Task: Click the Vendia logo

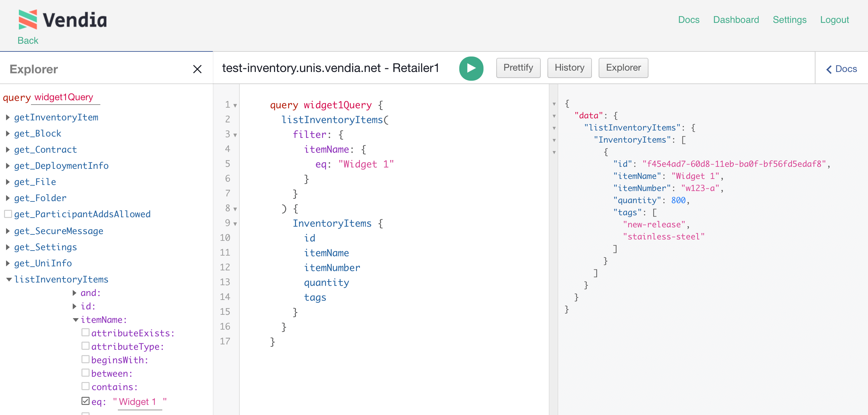Action: pyautogui.click(x=63, y=20)
